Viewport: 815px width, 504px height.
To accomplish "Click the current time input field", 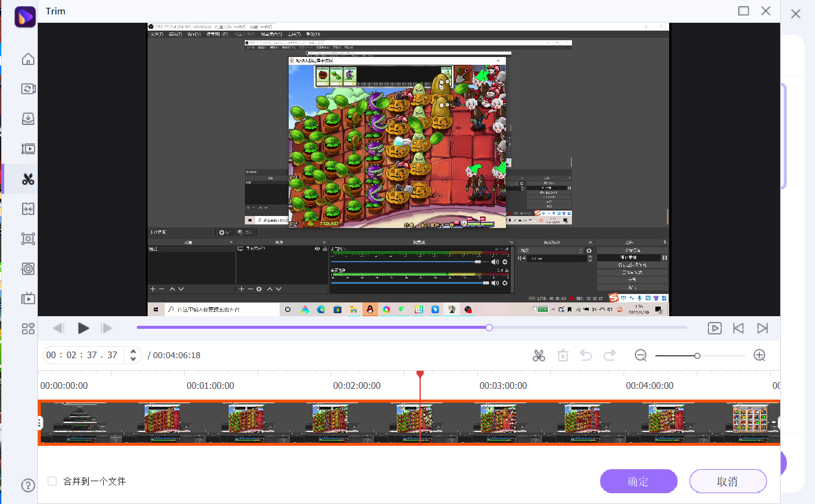I will [82, 355].
